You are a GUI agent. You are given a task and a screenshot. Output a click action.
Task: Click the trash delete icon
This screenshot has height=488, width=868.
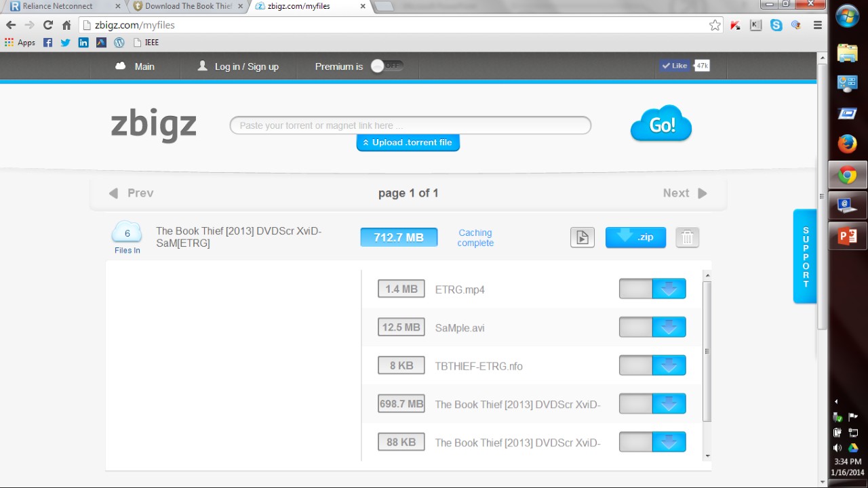pos(687,237)
